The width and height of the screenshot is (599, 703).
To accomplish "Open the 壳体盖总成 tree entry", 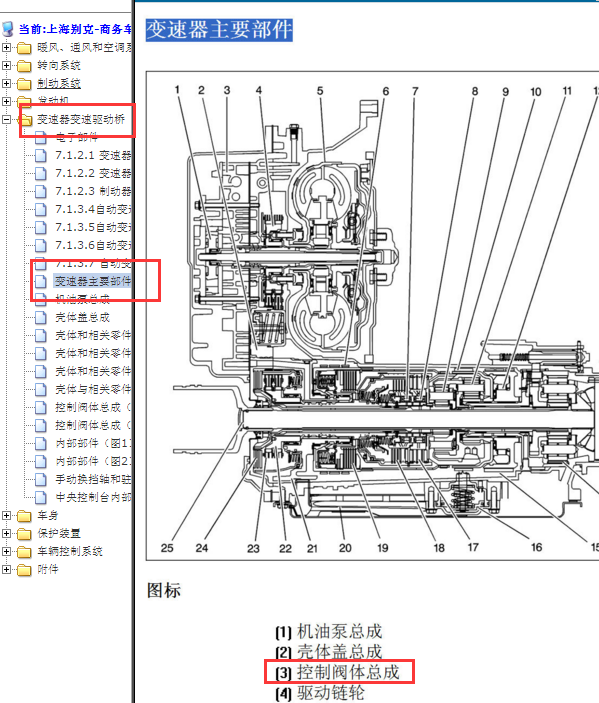I will (x=82, y=317).
